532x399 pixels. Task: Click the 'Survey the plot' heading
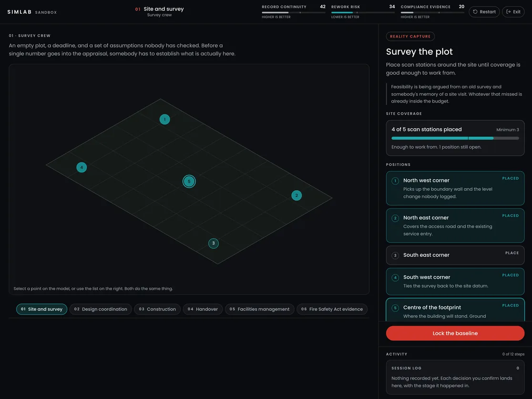[419, 51]
